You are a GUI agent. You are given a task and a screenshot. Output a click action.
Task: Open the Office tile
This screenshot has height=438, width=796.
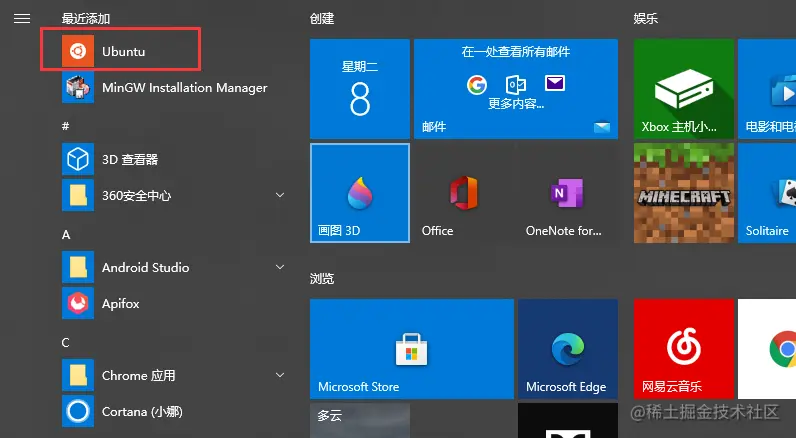coord(463,193)
